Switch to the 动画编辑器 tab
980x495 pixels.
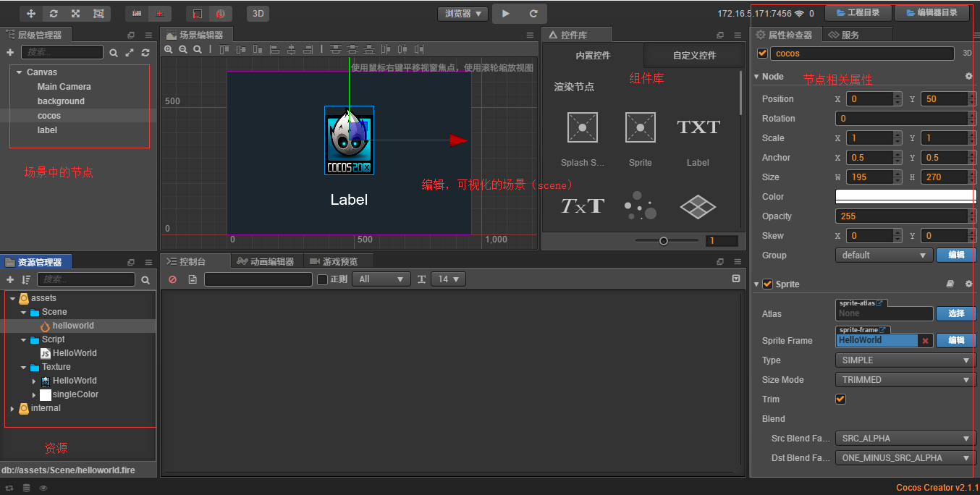(265, 261)
